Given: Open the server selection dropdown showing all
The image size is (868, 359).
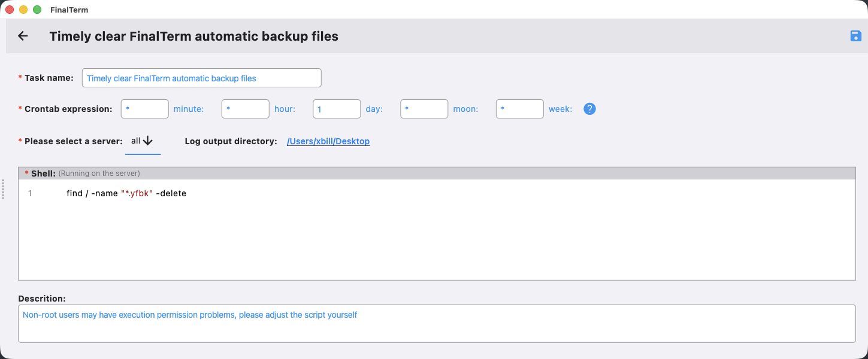Looking at the screenshot, I should (143, 142).
